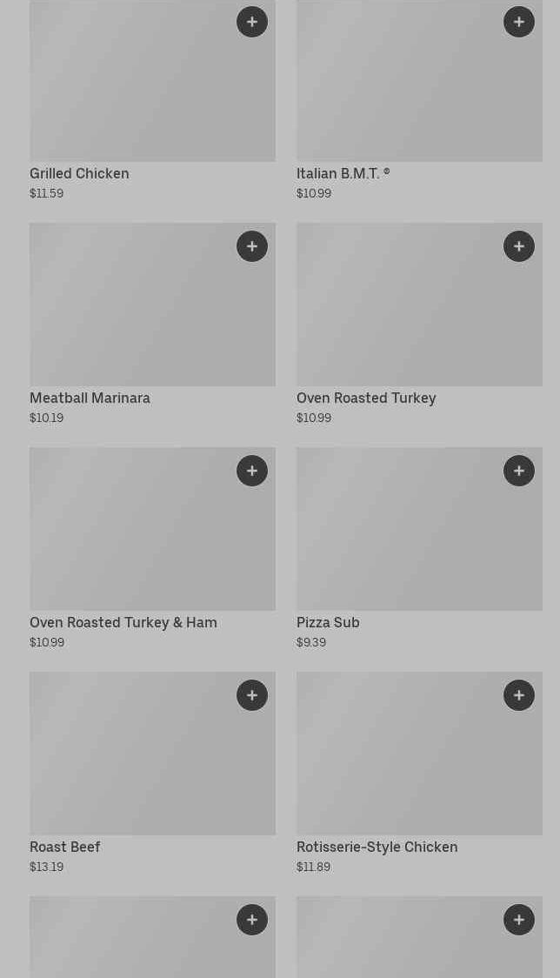Add Roast Beef with plus icon

point(252,695)
